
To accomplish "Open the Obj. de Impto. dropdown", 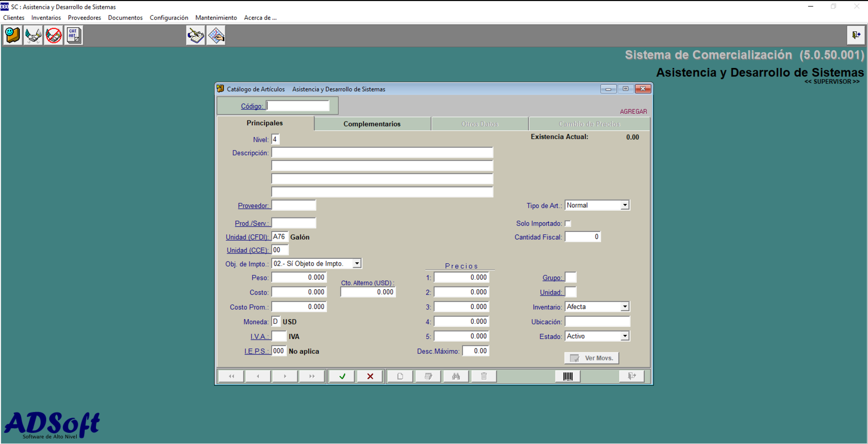I will 357,264.
